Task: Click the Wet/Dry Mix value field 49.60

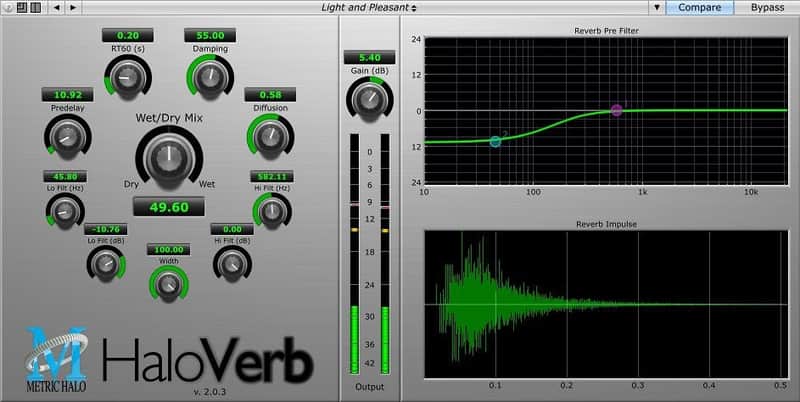Action: click(x=169, y=207)
